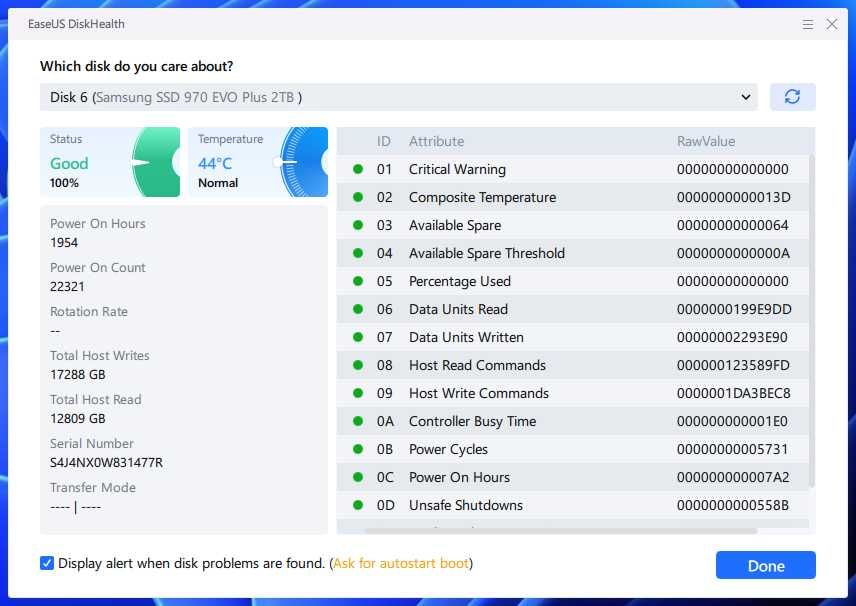856x606 pixels.
Task: Click the EaseUS DiskHealth window title
Action: click(76, 24)
